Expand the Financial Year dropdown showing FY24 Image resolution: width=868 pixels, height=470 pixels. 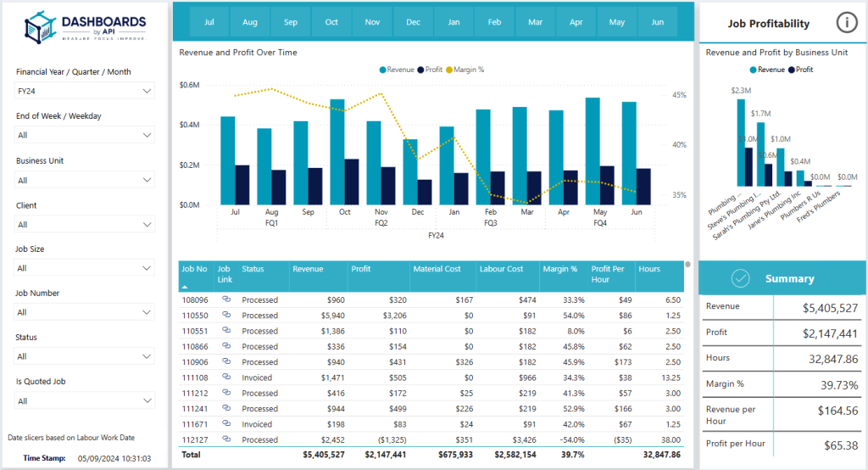(x=85, y=90)
